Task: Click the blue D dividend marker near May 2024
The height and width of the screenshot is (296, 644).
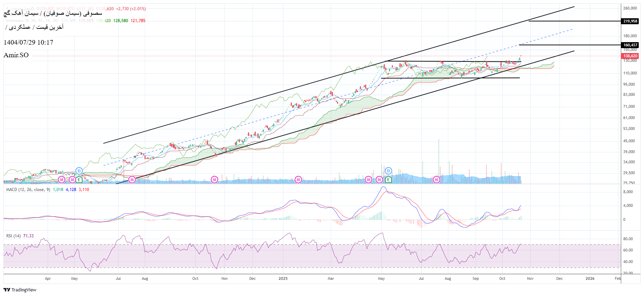Action: coord(79,171)
